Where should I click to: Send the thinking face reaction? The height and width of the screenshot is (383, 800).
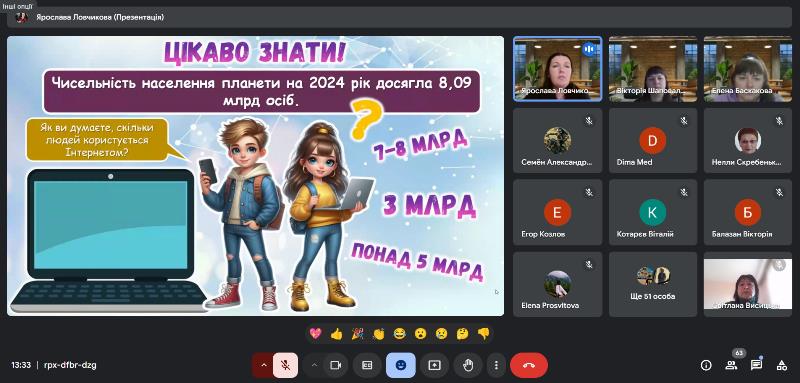[462, 334]
